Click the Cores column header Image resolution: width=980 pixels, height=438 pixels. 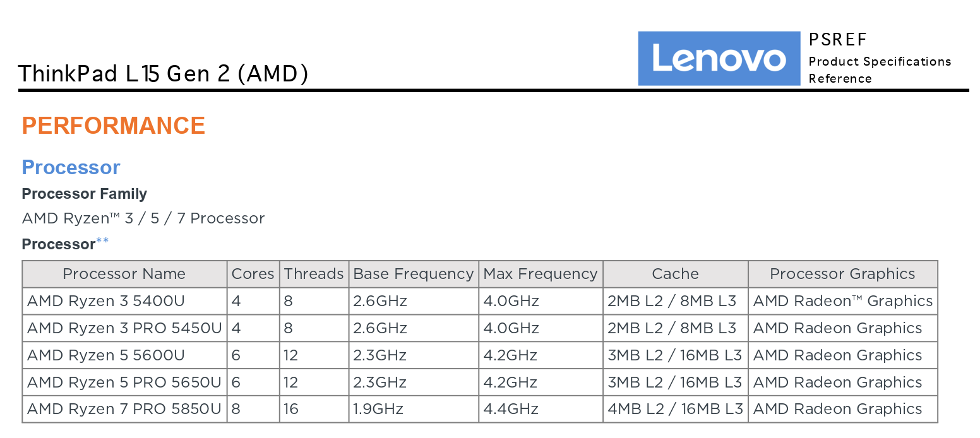253,274
